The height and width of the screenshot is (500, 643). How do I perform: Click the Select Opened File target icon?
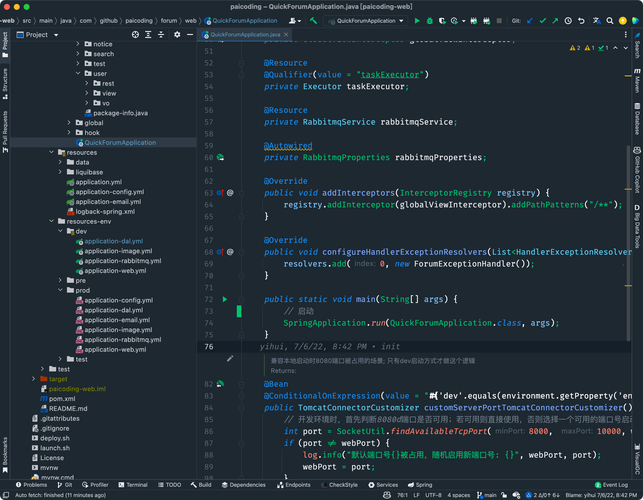[x=133, y=34]
